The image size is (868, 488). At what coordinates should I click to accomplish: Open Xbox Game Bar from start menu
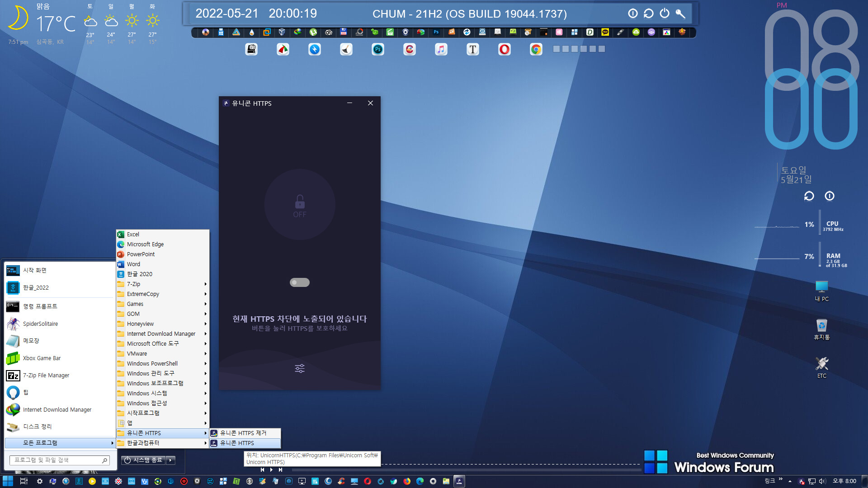[x=60, y=358]
